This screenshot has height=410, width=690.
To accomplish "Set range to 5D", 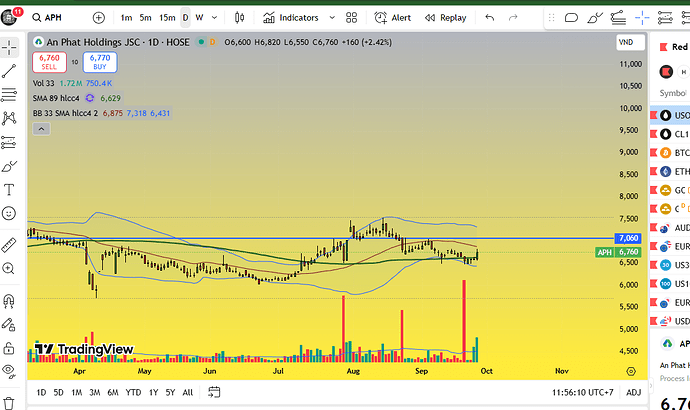I will pos(59,392).
